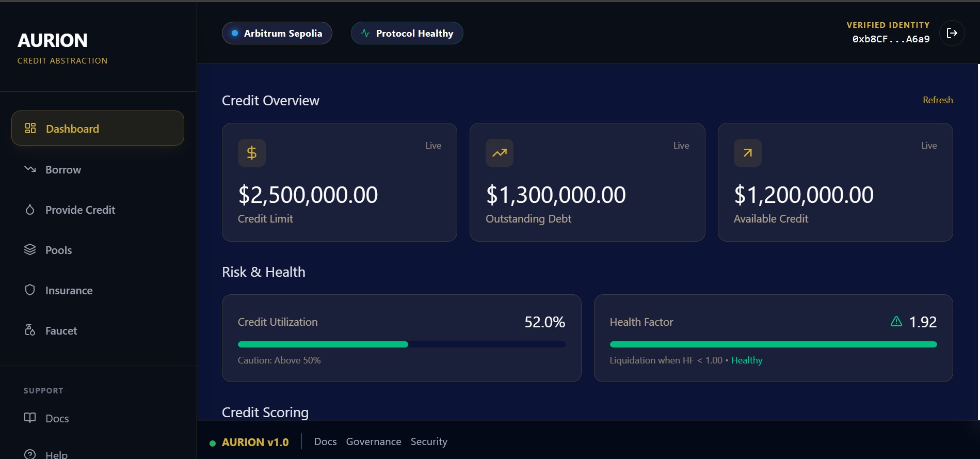The height and width of the screenshot is (459, 980).
Task: Click the Protocol Healthy status pill
Action: pyautogui.click(x=407, y=33)
